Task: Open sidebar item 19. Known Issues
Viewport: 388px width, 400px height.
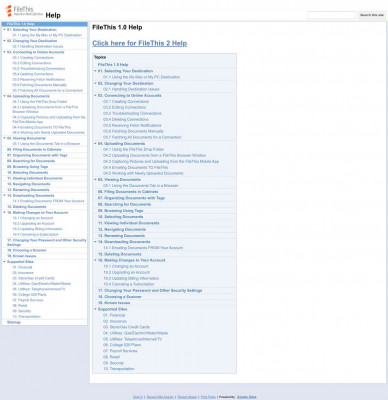Action: (x=22, y=256)
